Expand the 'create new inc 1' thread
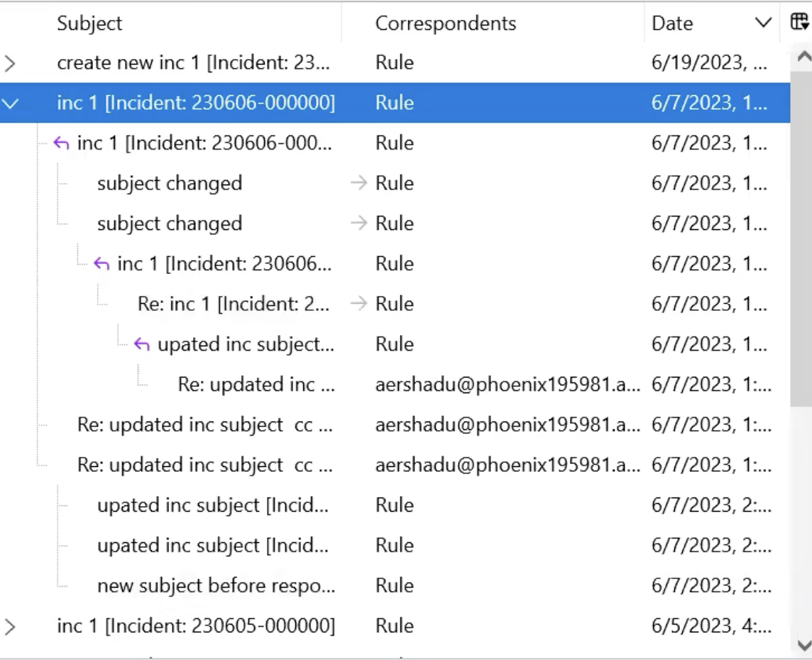812x660 pixels. click(x=10, y=63)
